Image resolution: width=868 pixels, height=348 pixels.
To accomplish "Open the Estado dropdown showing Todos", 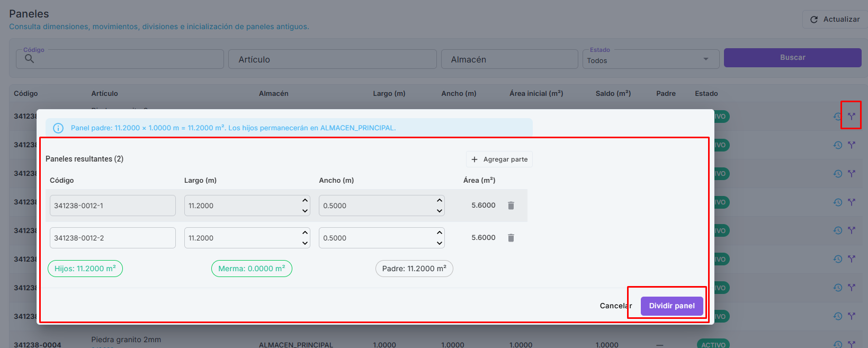I will point(651,59).
